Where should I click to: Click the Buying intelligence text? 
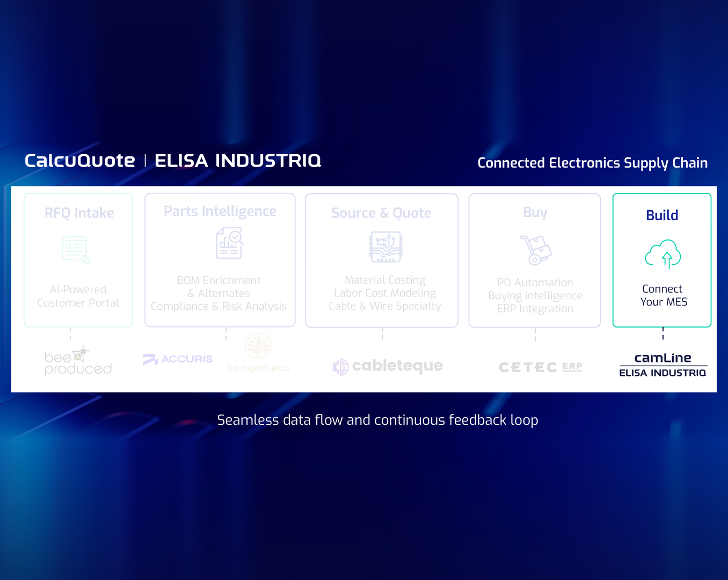coord(535,296)
